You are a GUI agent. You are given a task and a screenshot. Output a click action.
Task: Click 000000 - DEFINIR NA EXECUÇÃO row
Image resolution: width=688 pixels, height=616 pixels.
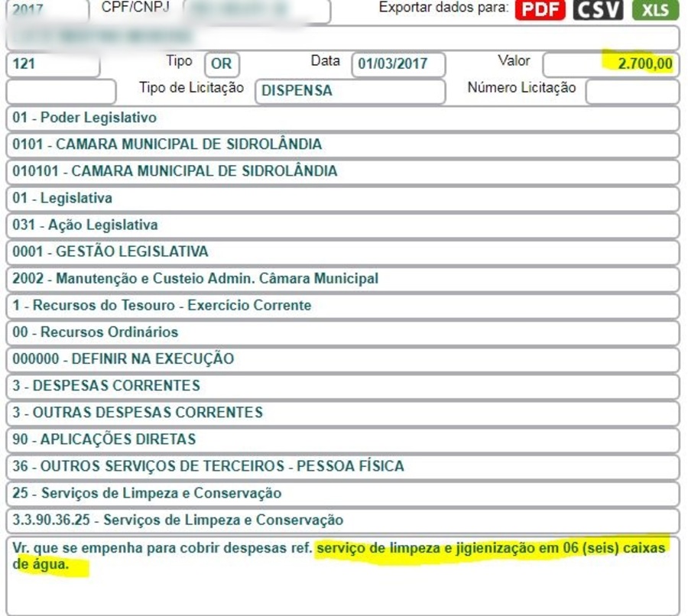(342, 359)
